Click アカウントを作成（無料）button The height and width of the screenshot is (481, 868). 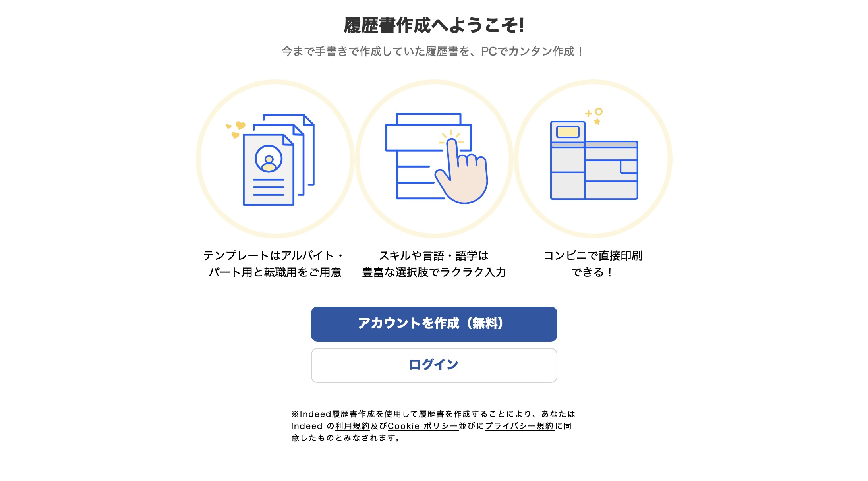click(434, 323)
